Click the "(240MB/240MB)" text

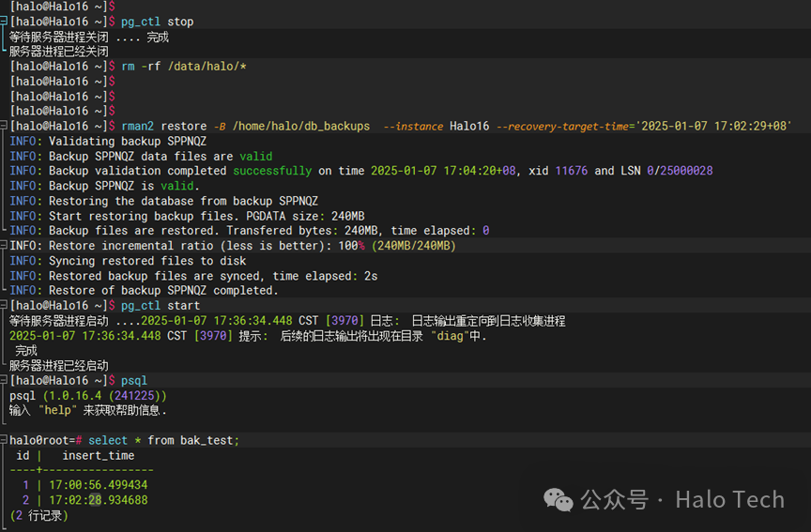(x=414, y=246)
